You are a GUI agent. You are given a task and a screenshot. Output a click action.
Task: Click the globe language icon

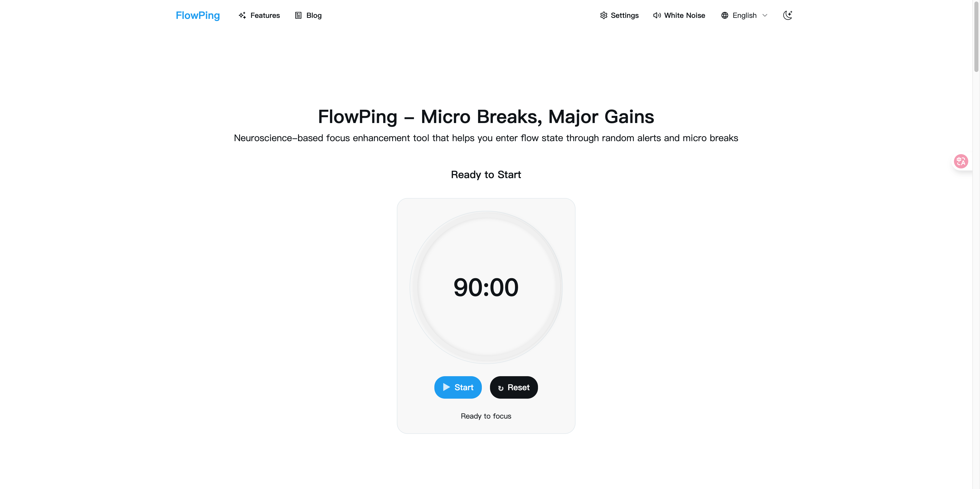pos(725,16)
